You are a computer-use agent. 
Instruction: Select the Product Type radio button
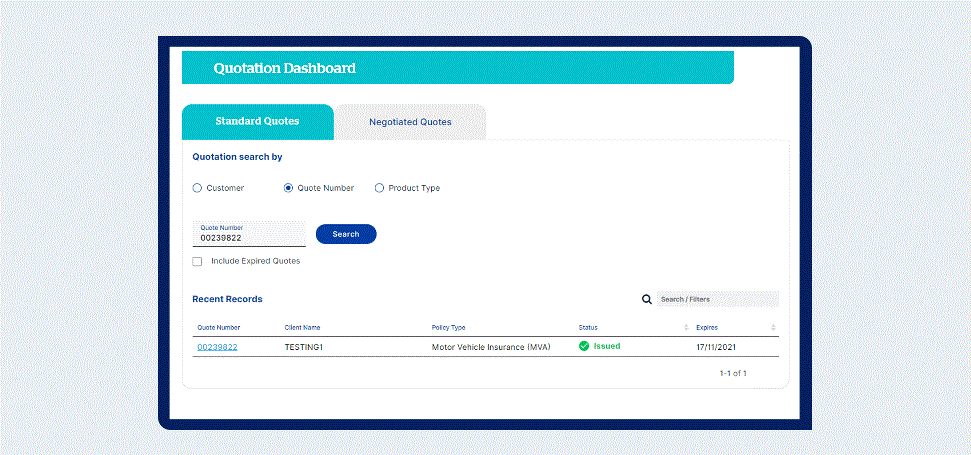click(379, 188)
